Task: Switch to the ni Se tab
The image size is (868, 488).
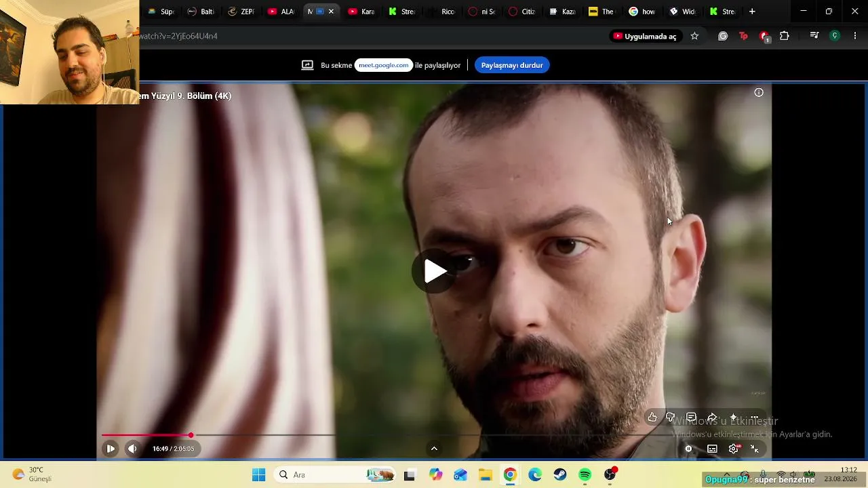Action: tap(483, 12)
